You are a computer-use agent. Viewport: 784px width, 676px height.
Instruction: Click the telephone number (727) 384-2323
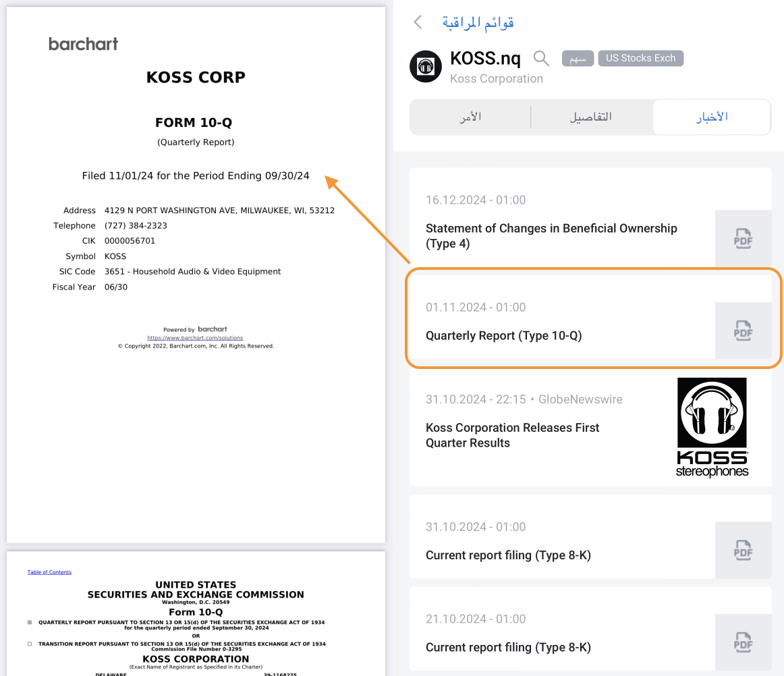point(136,226)
